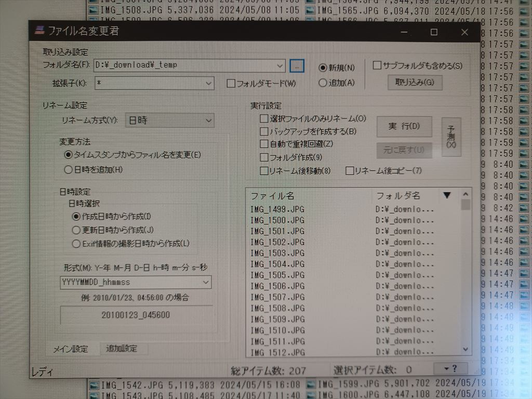Click the help "?" dropdown button
The width and height of the screenshot is (532, 399).
[450, 369]
